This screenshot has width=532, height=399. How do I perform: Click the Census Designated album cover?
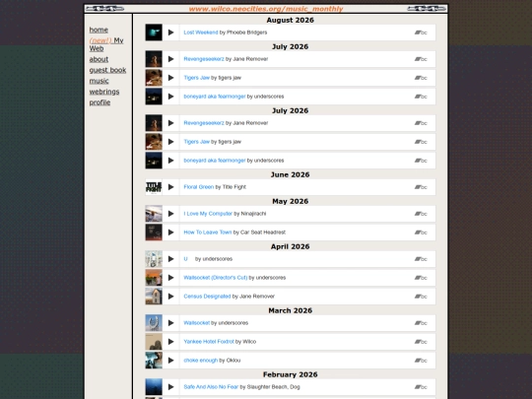pos(154,297)
